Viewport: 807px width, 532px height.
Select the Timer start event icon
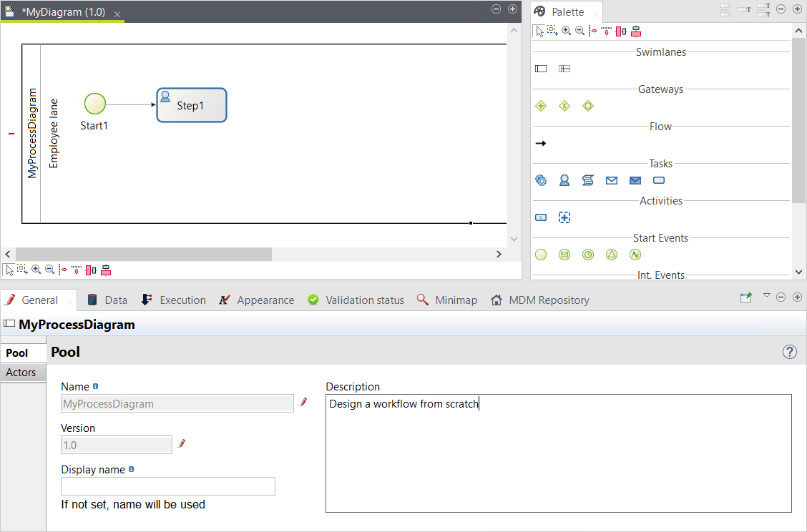point(588,255)
